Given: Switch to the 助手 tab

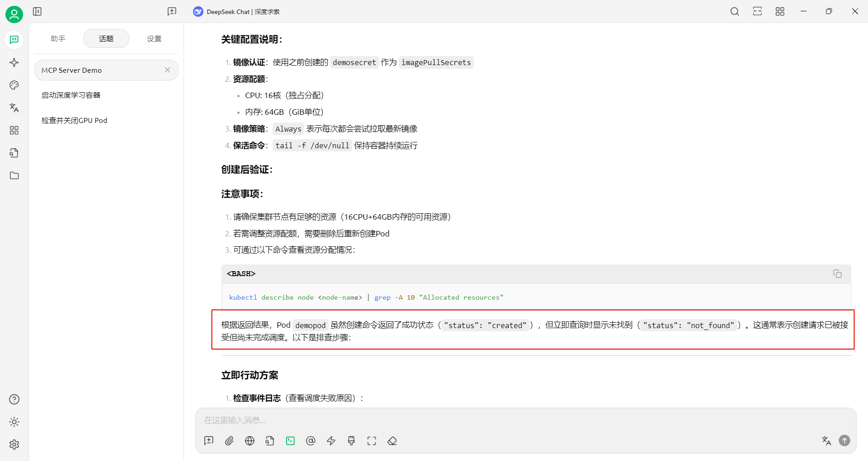Looking at the screenshot, I should (x=58, y=38).
